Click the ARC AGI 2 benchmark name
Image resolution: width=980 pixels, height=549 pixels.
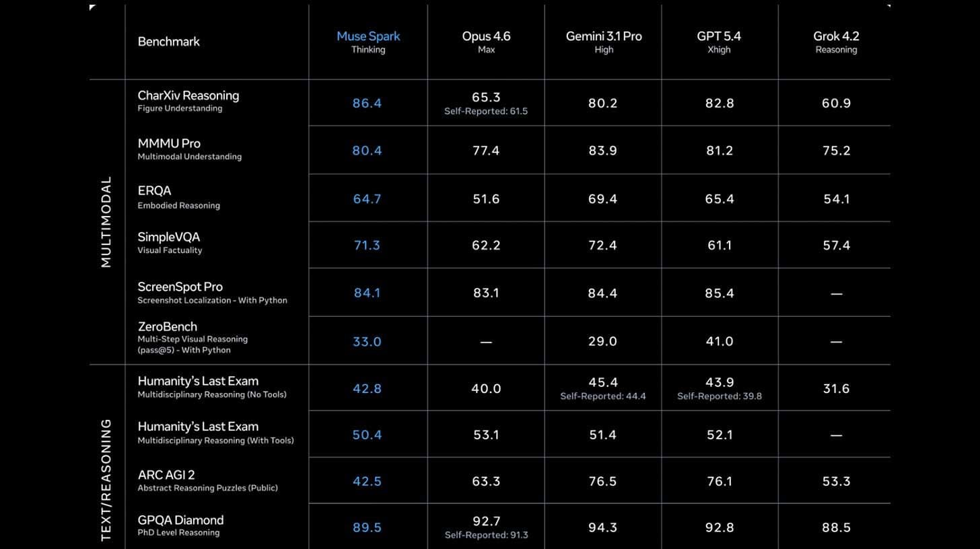pyautogui.click(x=166, y=475)
